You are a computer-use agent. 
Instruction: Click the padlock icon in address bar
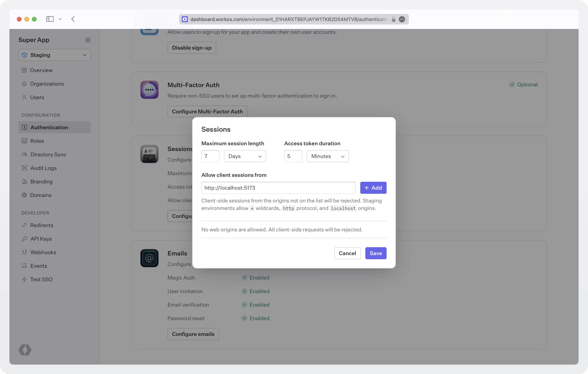393,19
